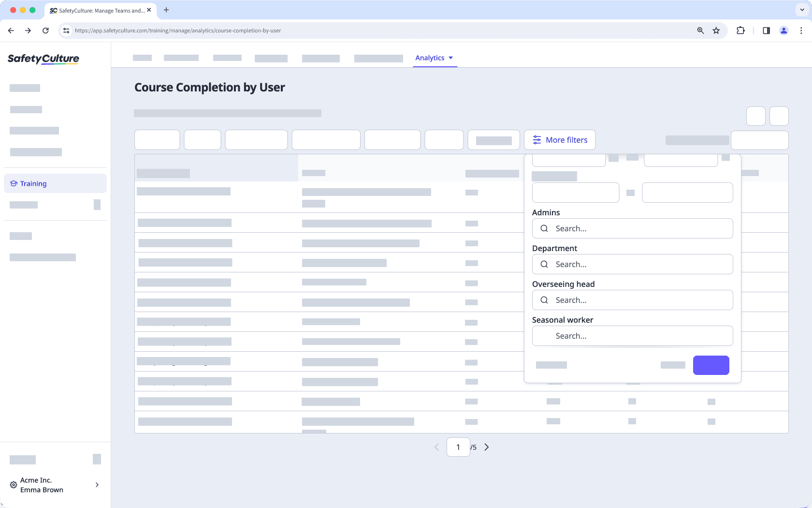Viewport: 812px width, 508px height.
Task: Click the sliders icon on More filters
Action: click(536, 140)
